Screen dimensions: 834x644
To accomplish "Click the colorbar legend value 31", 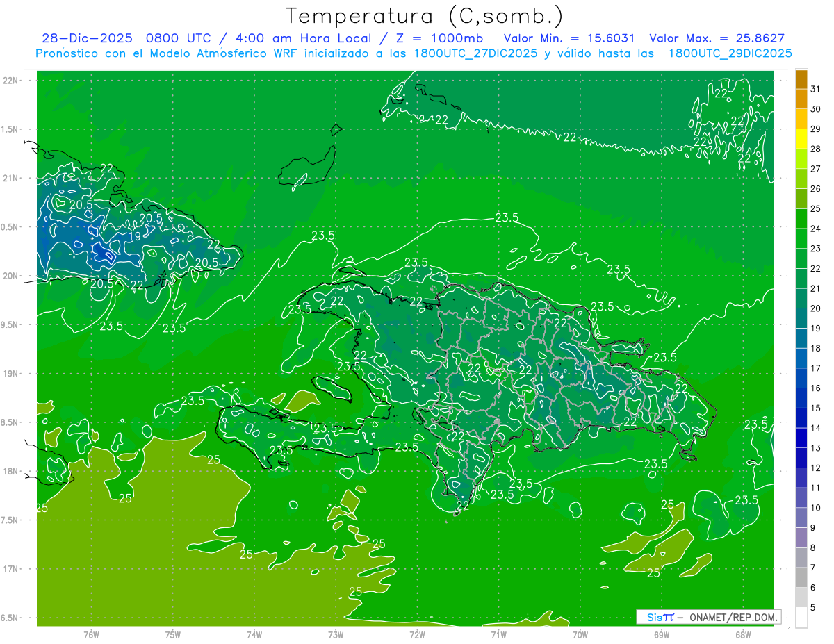I will [815, 89].
